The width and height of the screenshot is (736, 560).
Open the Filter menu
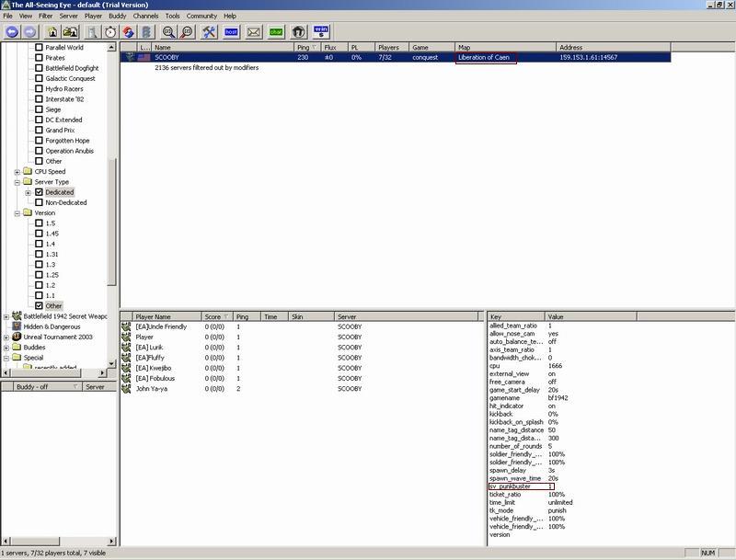pyautogui.click(x=45, y=16)
